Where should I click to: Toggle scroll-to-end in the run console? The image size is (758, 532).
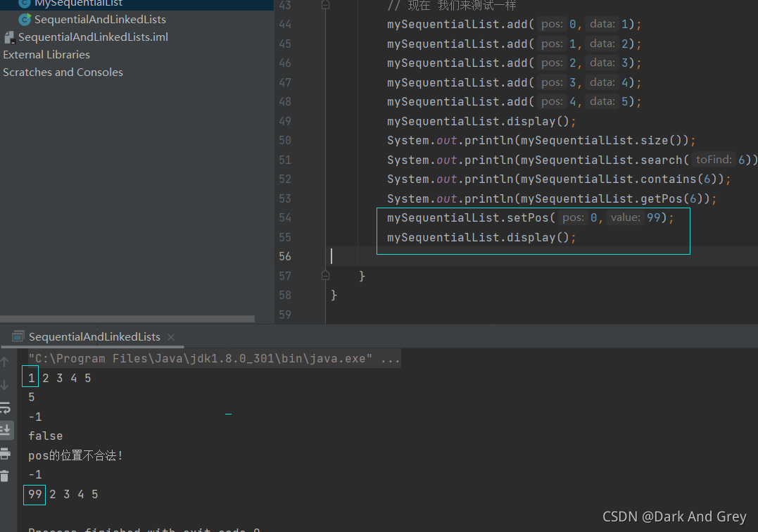click(x=6, y=429)
